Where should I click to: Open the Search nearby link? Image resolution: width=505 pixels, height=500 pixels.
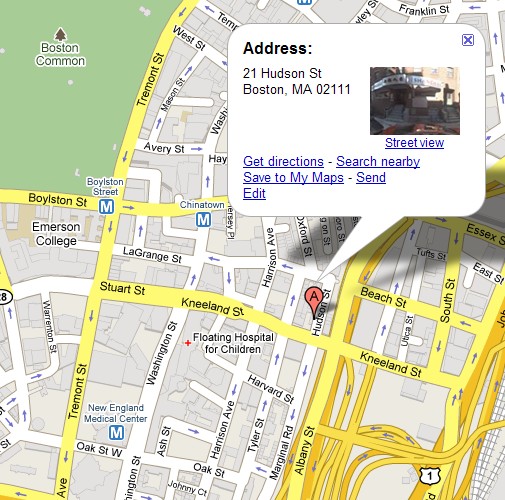(x=378, y=161)
